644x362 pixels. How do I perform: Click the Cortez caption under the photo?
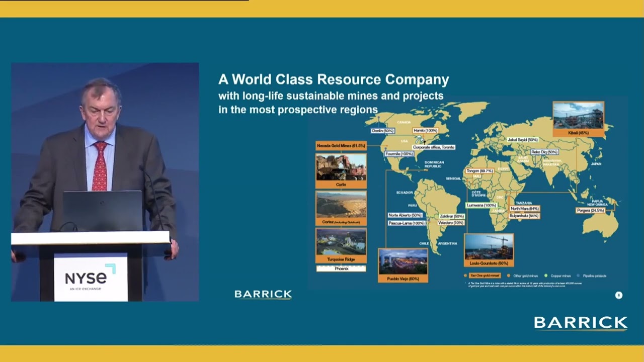point(341,222)
